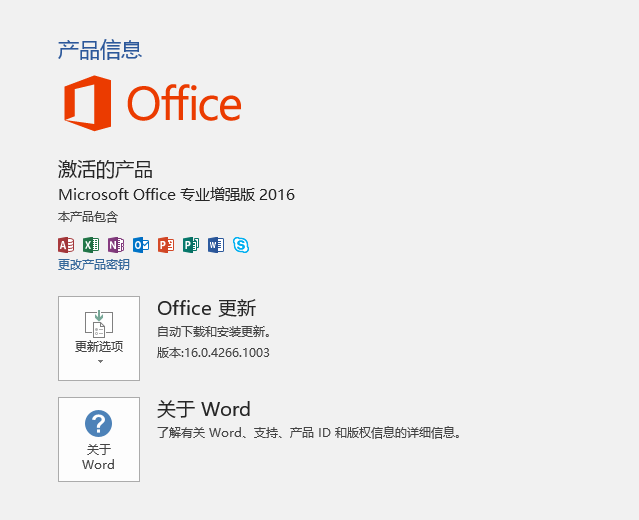Viewport: 639px width, 520px height.
Task: Click the 激活的产品 heading
Action: coord(105,170)
